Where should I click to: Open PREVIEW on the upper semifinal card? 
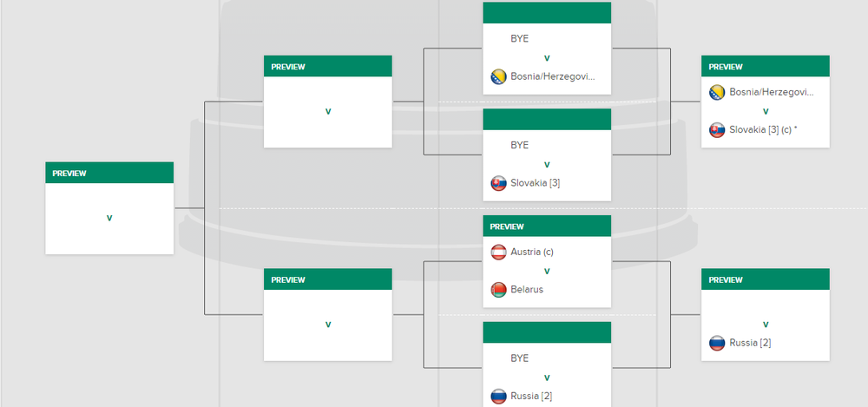tap(288, 67)
